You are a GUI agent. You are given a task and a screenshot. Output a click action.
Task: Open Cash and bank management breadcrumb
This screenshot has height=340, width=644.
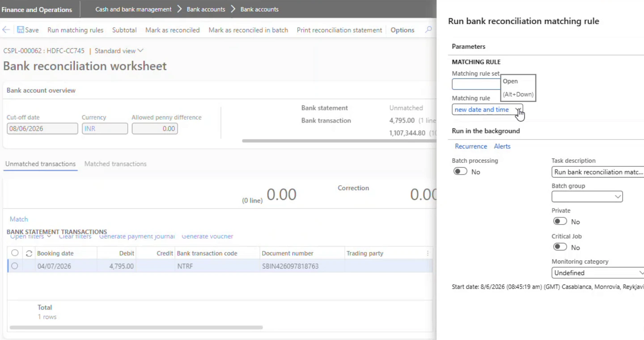(133, 9)
